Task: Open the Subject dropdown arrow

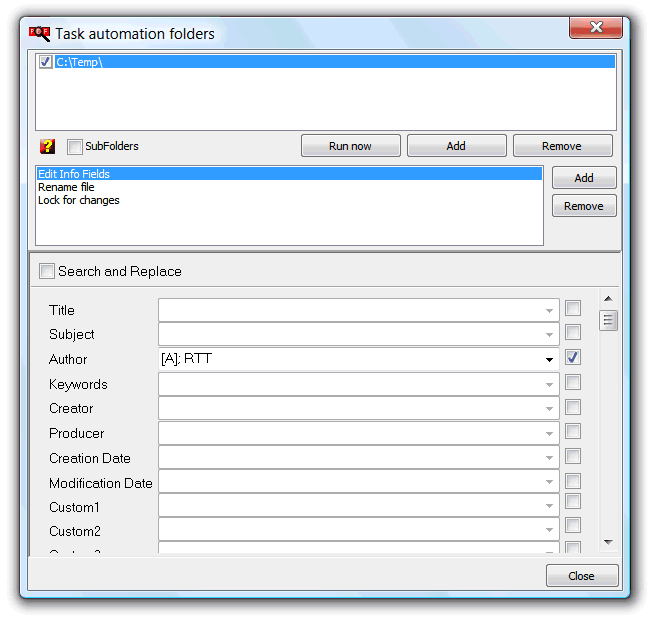Action: [x=549, y=335]
